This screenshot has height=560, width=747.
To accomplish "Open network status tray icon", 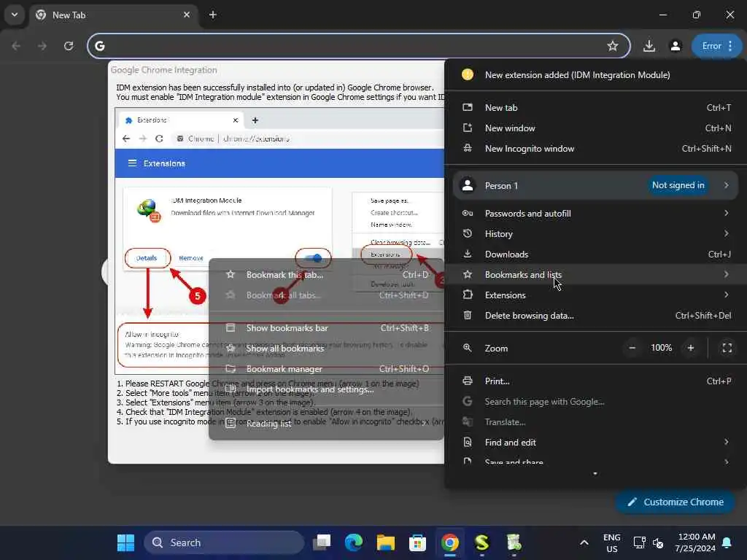I will tap(639, 542).
